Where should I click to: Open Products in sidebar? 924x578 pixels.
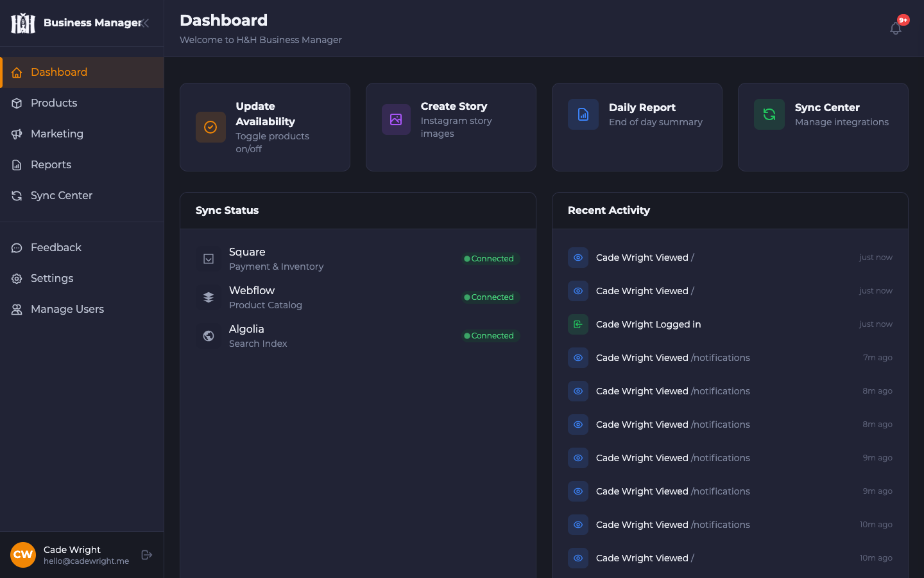tap(82, 103)
